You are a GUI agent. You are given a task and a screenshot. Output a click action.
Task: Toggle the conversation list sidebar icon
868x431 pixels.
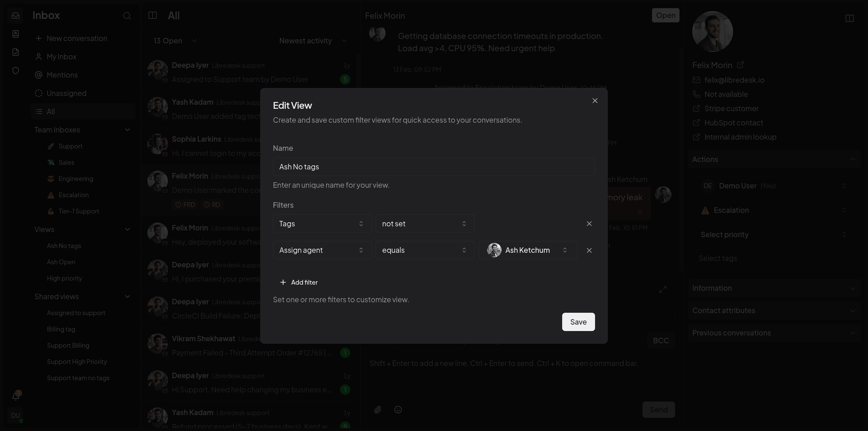[x=153, y=16]
